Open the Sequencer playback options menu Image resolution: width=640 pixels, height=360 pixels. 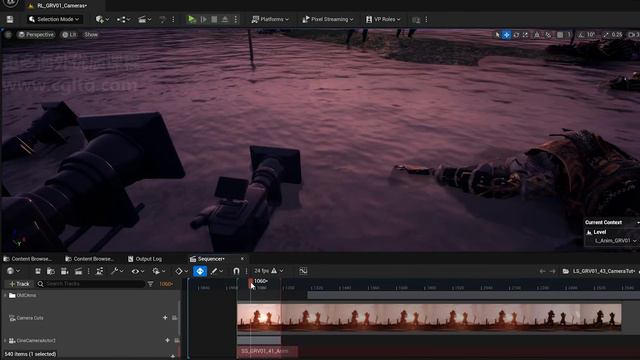pos(158,271)
